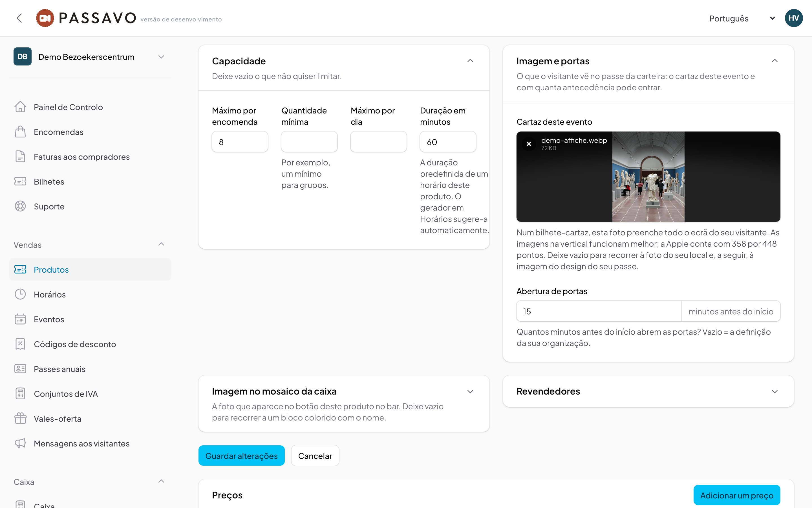Go to Horários page
This screenshot has height=508, width=812.
[x=90, y=294]
